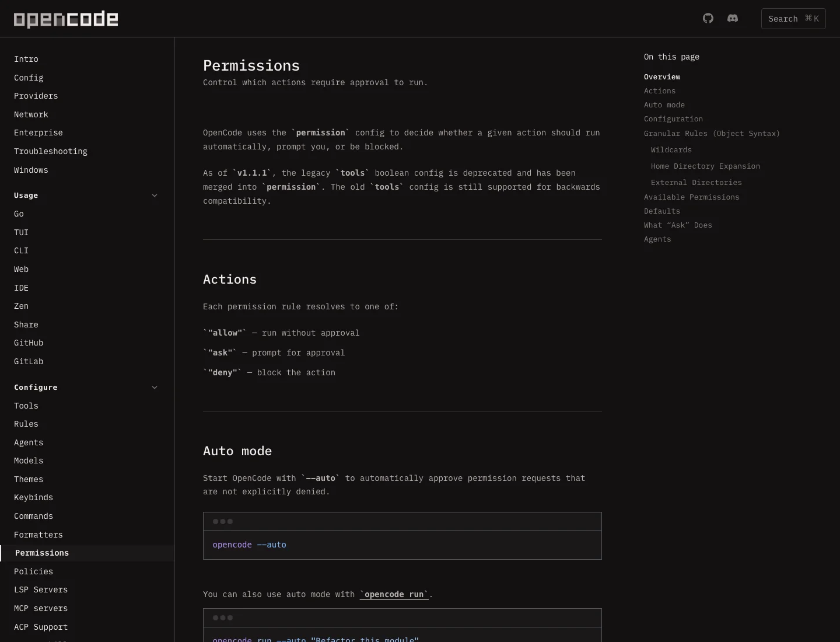This screenshot has height=642, width=840.
Task: Open the Commands sidebar page
Action: click(33, 516)
